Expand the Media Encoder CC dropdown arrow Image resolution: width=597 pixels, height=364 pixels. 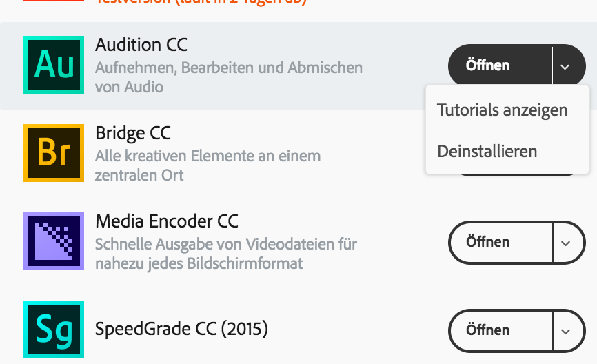pyautogui.click(x=566, y=243)
